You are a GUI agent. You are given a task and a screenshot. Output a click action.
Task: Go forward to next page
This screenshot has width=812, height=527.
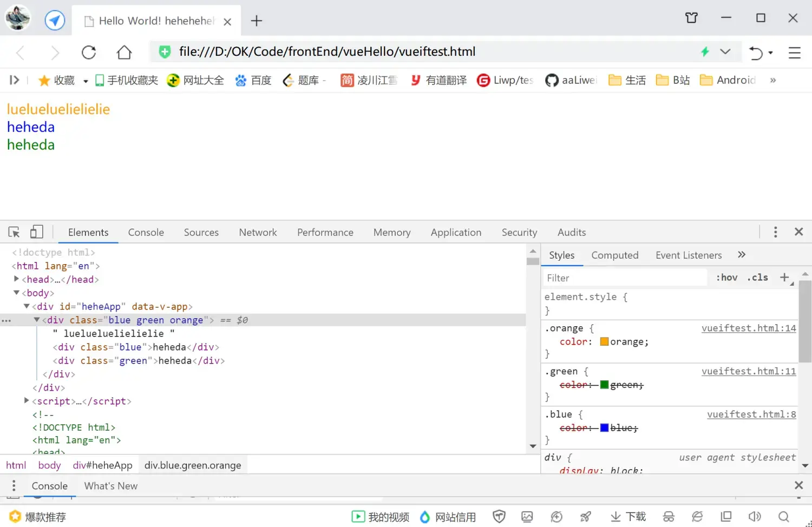pyautogui.click(x=55, y=52)
